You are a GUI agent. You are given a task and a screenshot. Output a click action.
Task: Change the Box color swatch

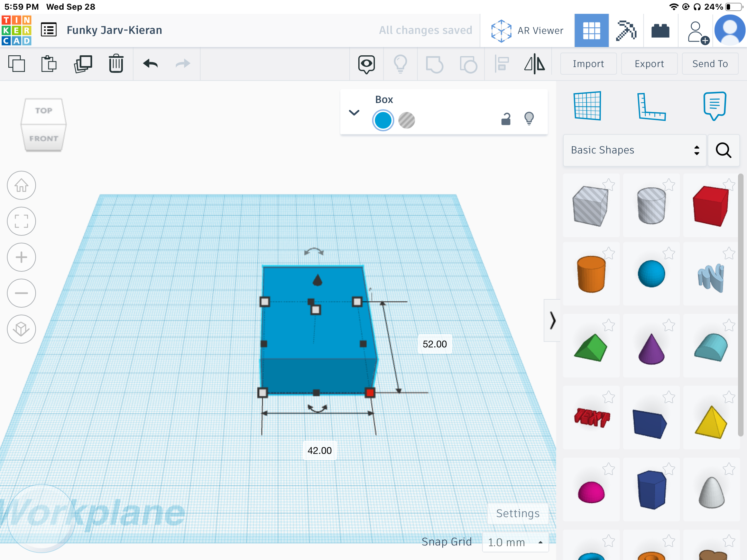(382, 120)
